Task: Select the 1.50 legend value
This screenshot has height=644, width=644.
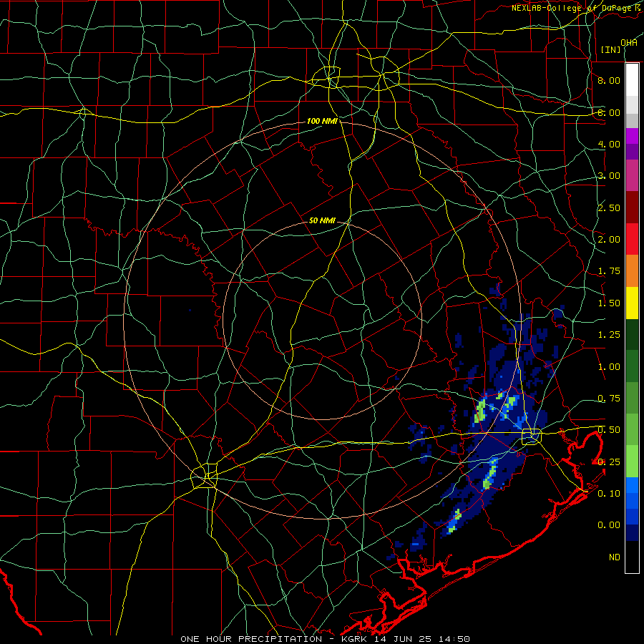Action: pyautogui.click(x=609, y=303)
